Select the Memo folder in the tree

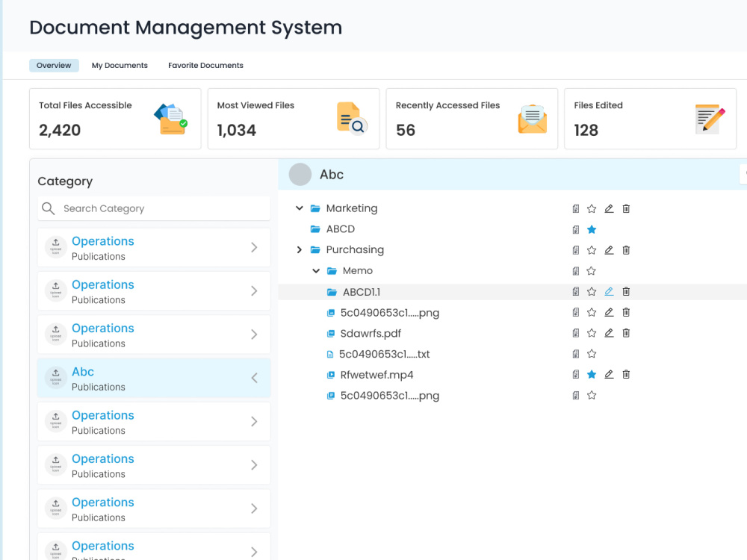coord(357,270)
